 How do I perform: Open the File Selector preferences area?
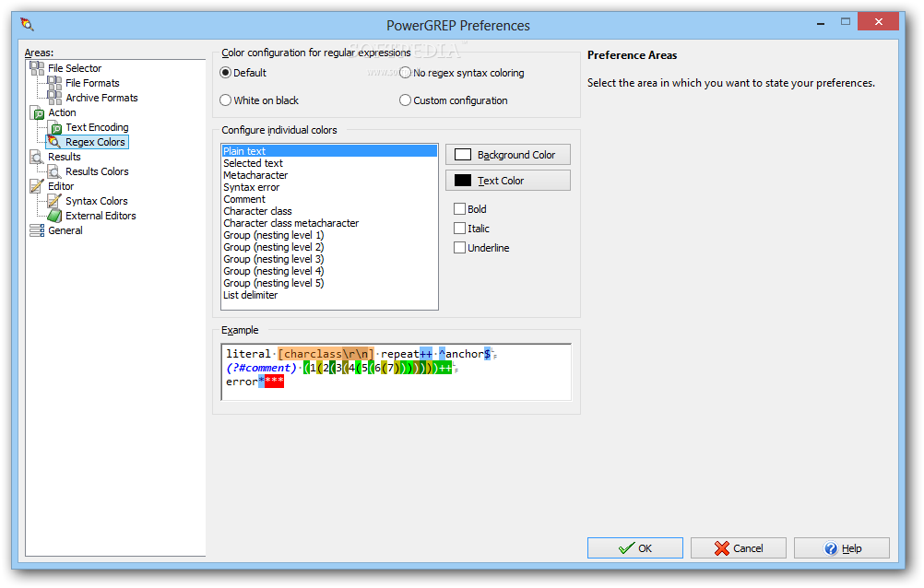(75, 68)
